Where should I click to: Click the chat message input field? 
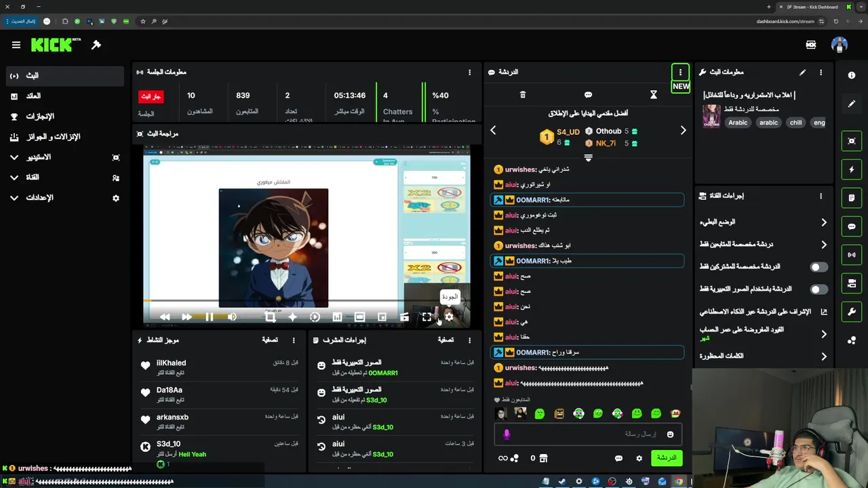[587, 434]
